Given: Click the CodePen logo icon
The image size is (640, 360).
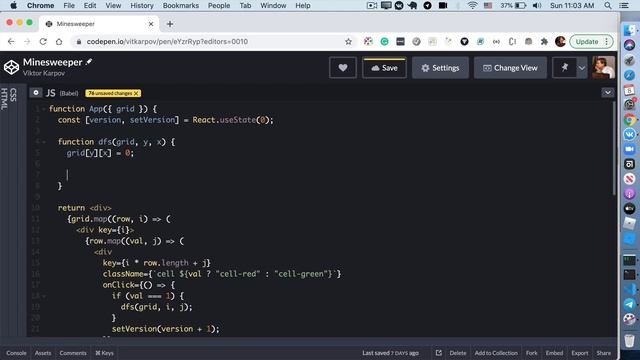Looking at the screenshot, I should coord(11,67).
